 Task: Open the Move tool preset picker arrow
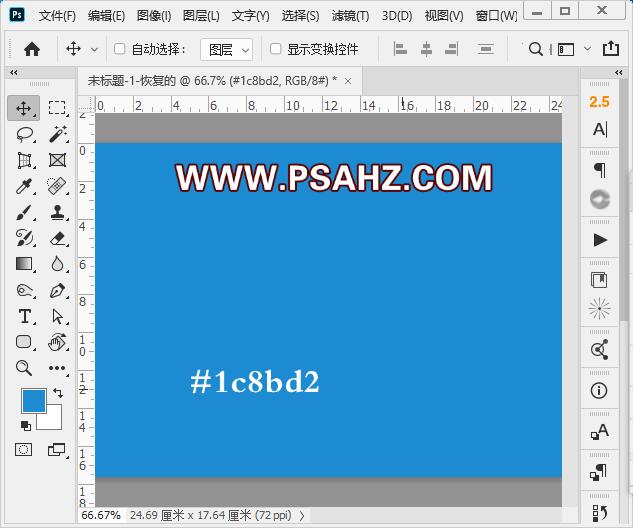pos(94,50)
